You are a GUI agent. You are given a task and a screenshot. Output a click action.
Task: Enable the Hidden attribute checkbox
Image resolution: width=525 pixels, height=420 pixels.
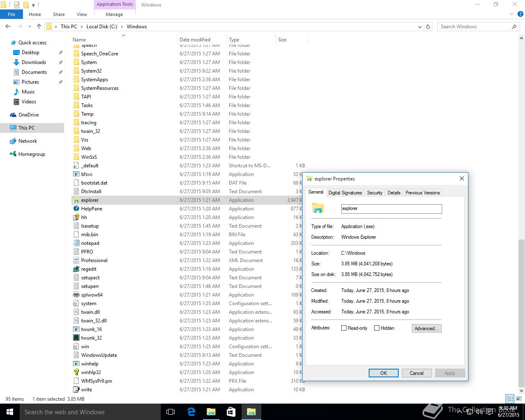[377, 328]
